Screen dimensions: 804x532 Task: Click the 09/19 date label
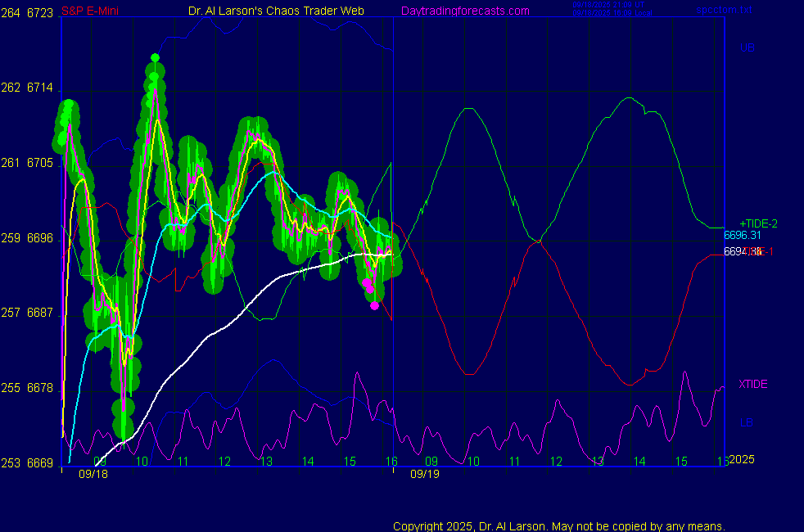tap(425, 474)
